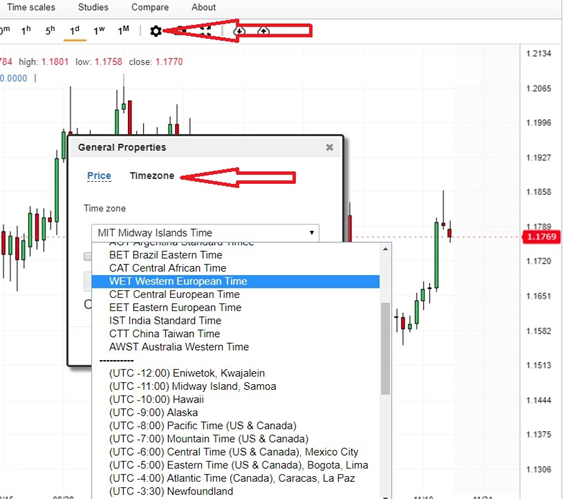Screen dimensions: 576x499
Task: Open the Time scales menu
Action: coord(31,7)
